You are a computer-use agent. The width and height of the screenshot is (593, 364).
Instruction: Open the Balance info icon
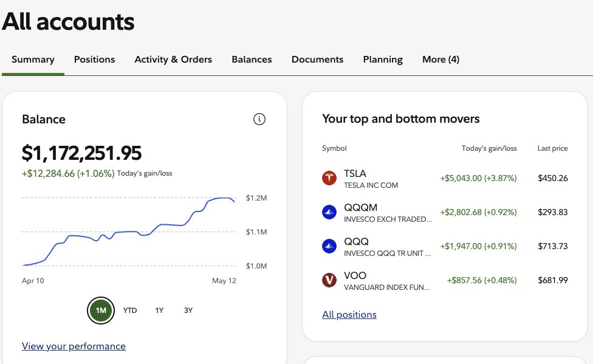click(x=259, y=119)
